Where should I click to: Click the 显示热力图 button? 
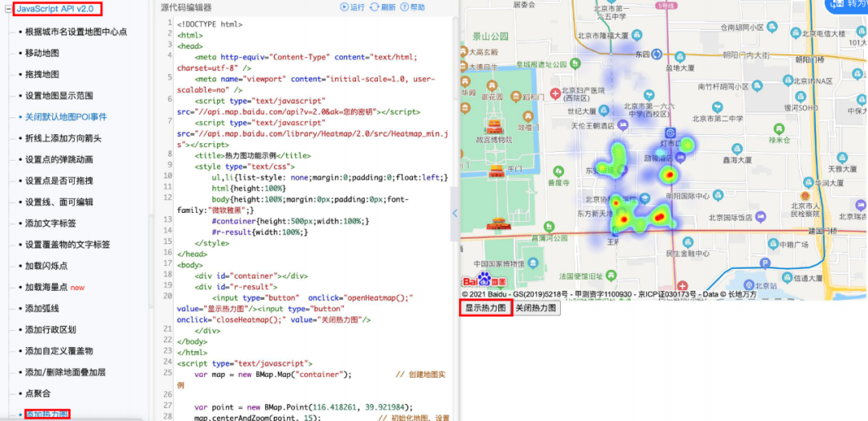pyautogui.click(x=485, y=309)
